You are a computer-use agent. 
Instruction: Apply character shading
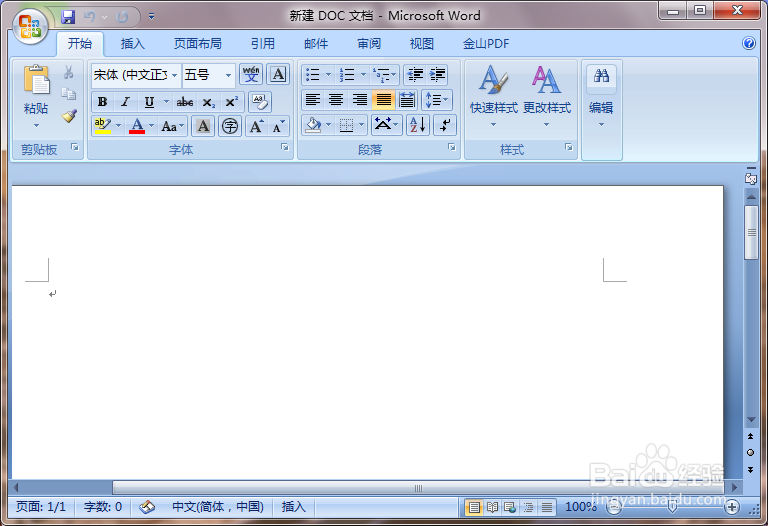pos(203,126)
